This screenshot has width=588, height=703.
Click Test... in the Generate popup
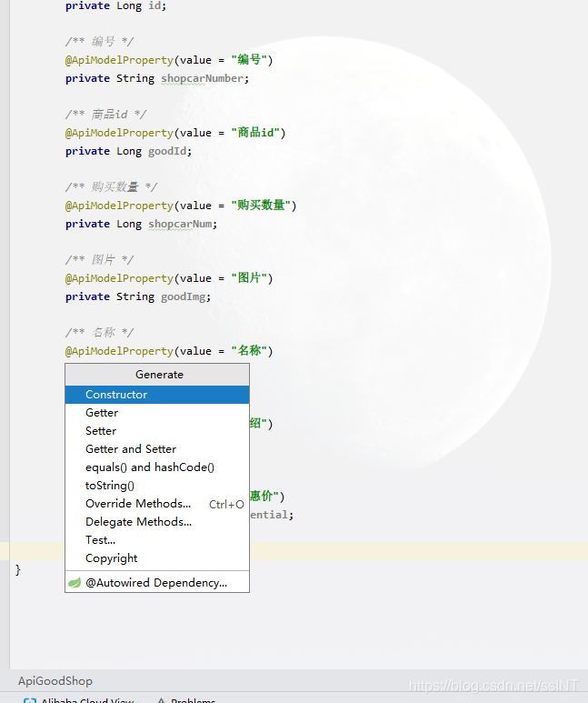pyautogui.click(x=100, y=540)
